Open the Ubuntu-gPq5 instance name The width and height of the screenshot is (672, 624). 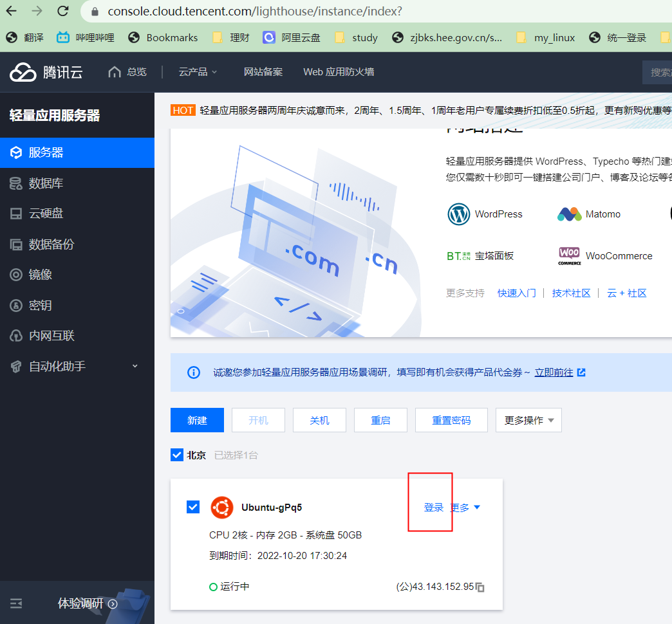click(272, 508)
